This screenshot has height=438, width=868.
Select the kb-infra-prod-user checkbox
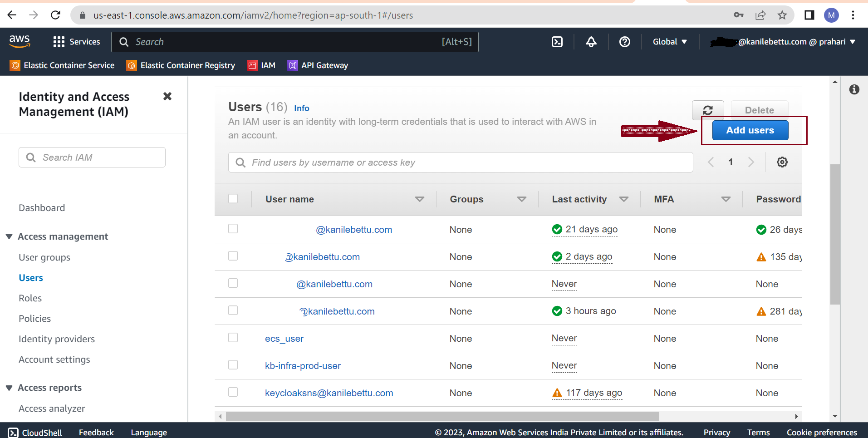(x=233, y=364)
